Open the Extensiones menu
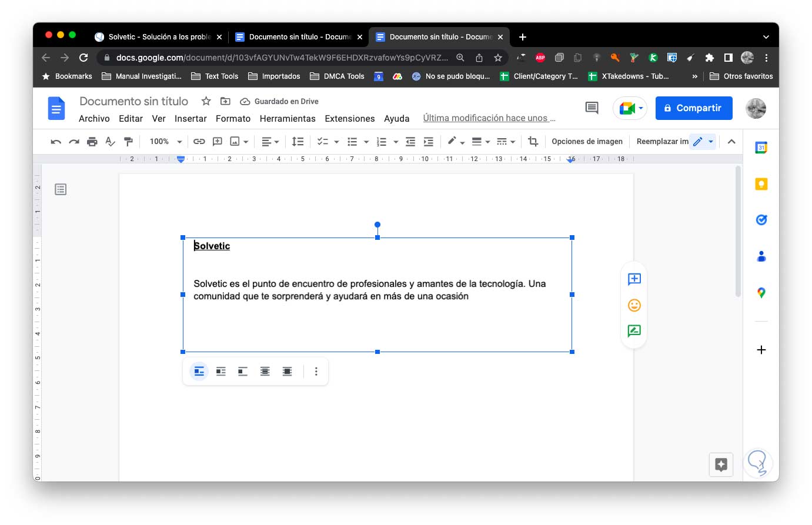 [350, 118]
